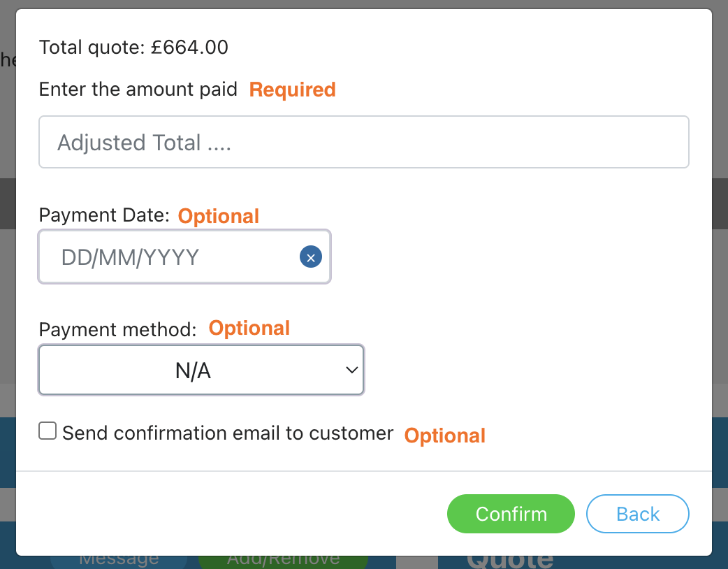This screenshot has width=728, height=569.
Task: Select the N/A payment method box
Action: click(x=201, y=370)
